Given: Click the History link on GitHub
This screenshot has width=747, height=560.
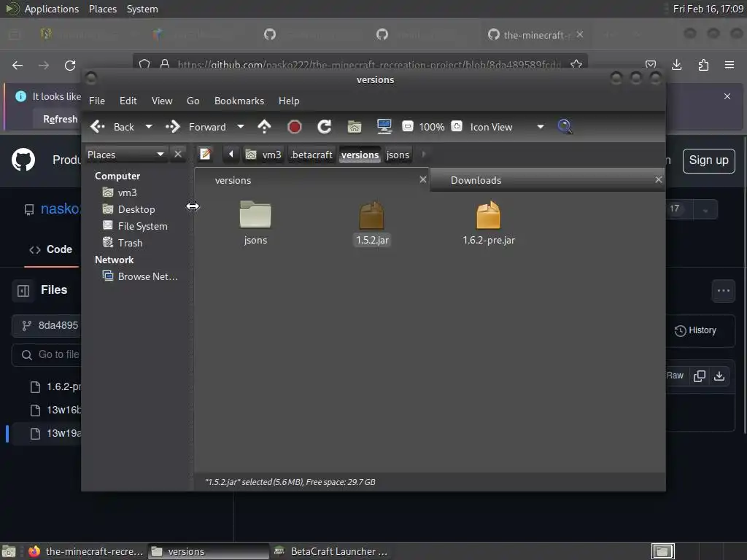Looking at the screenshot, I should point(695,330).
